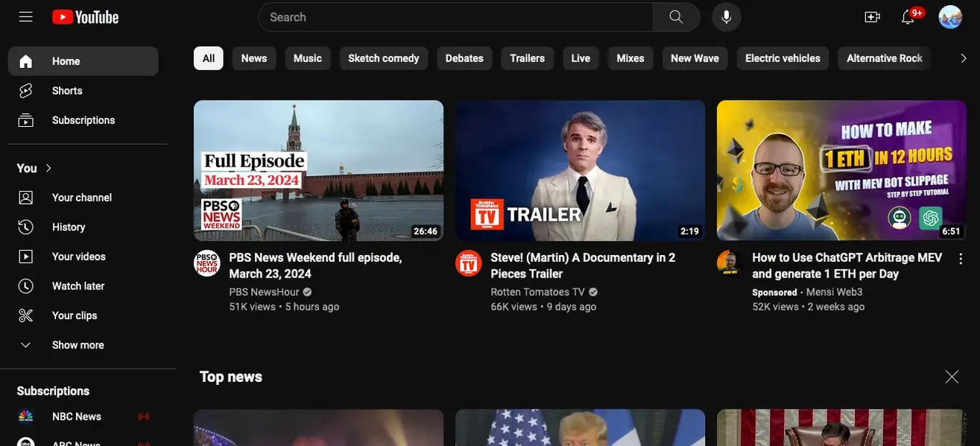Open the account avatar menu
The width and height of the screenshot is (980, 446).
(x=950, y=16)
